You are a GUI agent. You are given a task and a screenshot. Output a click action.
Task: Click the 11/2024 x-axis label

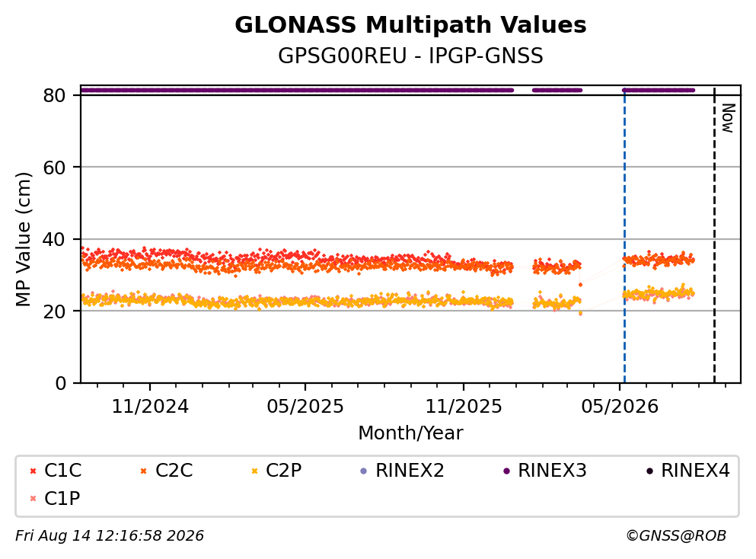pos(150,407)
